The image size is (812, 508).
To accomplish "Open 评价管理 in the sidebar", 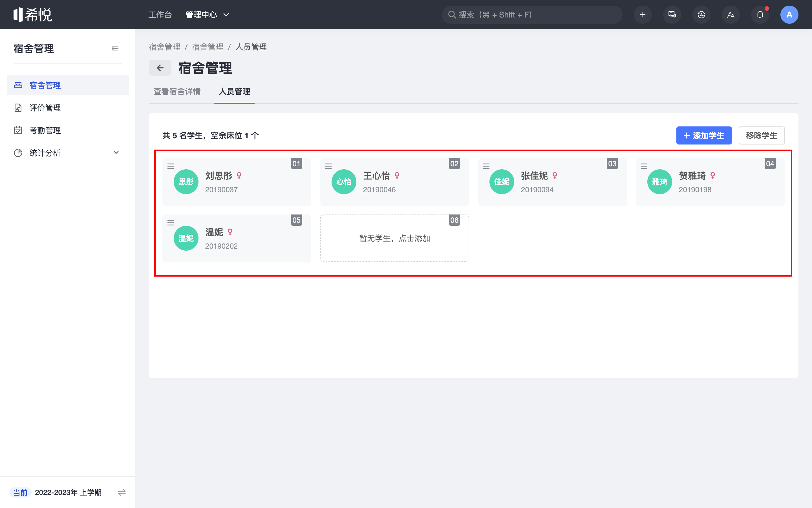I will 68,108.
